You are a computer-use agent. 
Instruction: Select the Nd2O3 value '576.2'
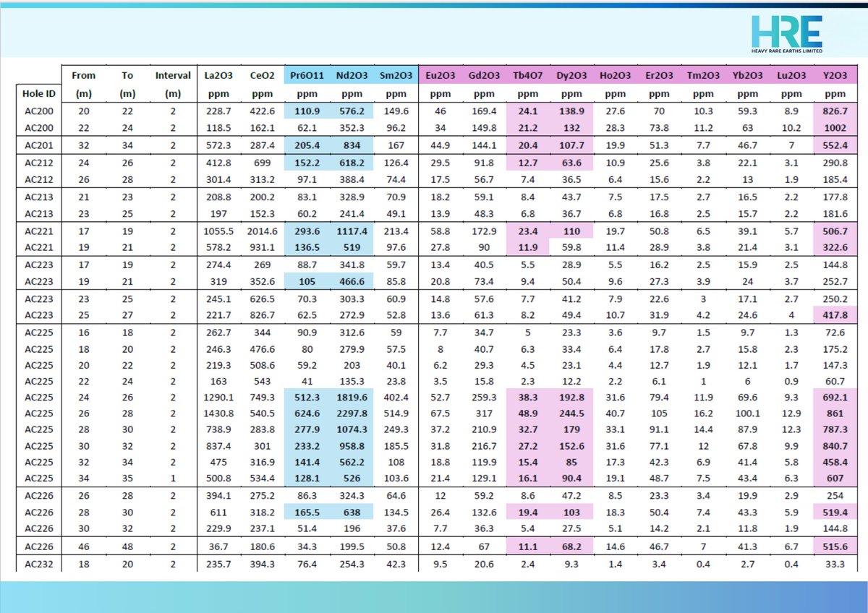point(352,112)
